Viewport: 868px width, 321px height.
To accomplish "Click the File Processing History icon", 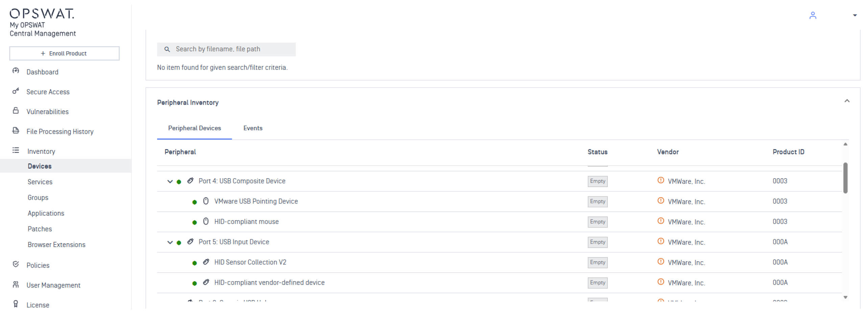I will (16, 131).
